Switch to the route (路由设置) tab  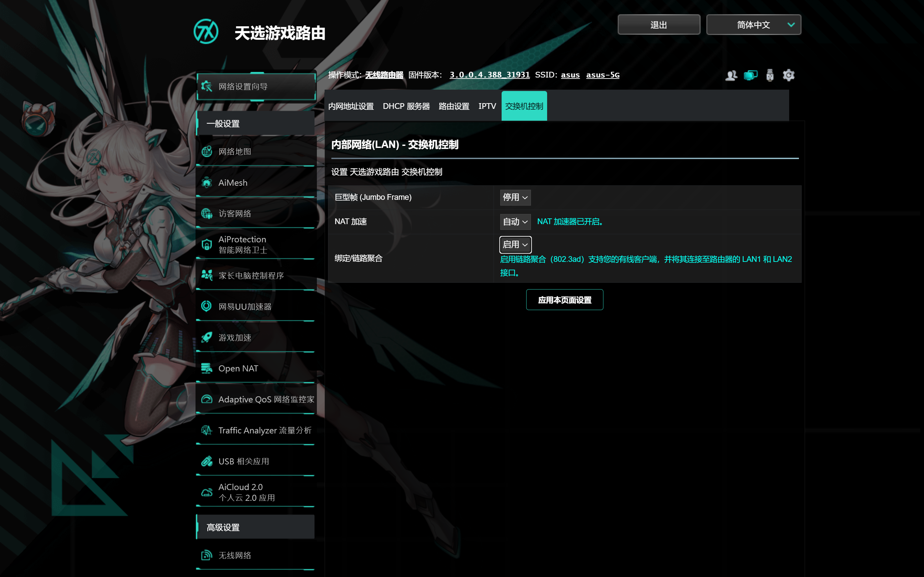(454, 106)
